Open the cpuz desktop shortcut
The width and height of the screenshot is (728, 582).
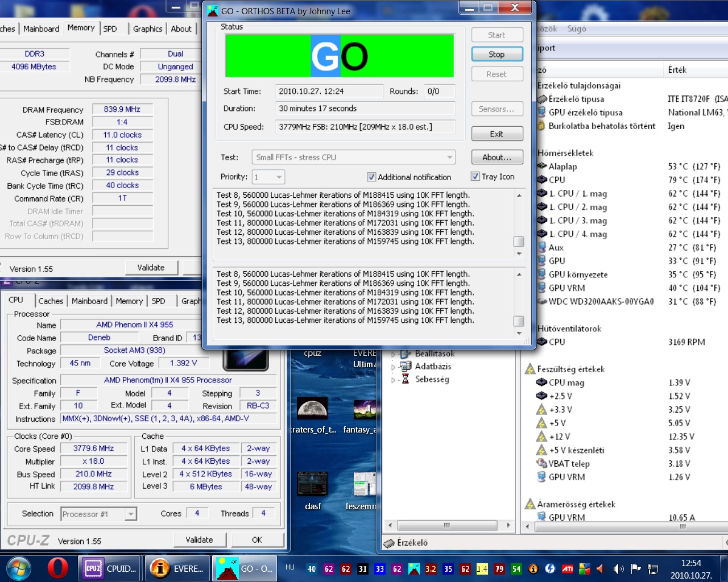[312, 353]
